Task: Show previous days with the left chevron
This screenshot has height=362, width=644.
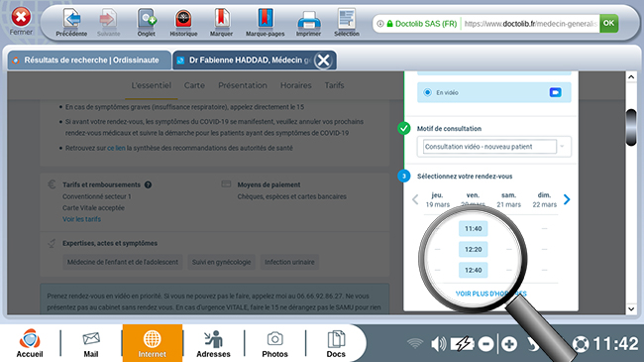Action: tap(415, 199)
